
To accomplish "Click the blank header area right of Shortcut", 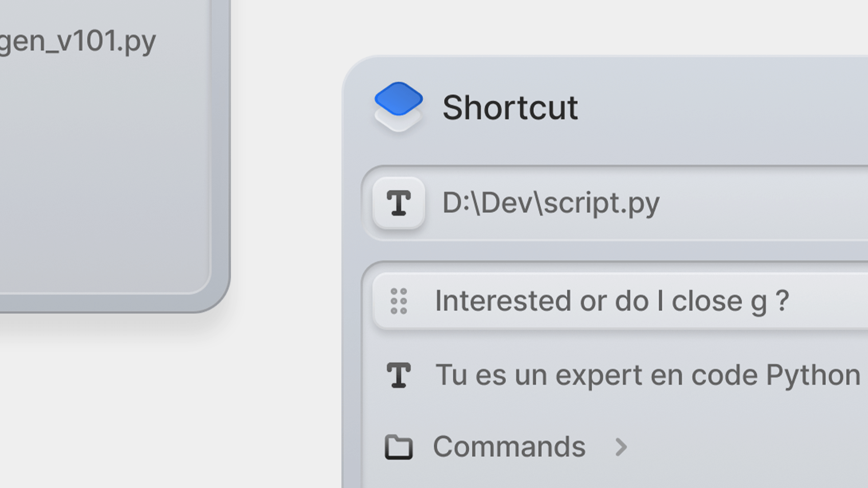I will tap(723, 108).
